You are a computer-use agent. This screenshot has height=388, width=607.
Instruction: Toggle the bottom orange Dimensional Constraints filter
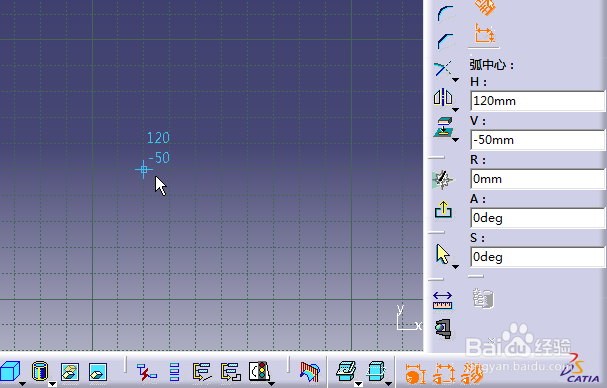tap(444, 374)
